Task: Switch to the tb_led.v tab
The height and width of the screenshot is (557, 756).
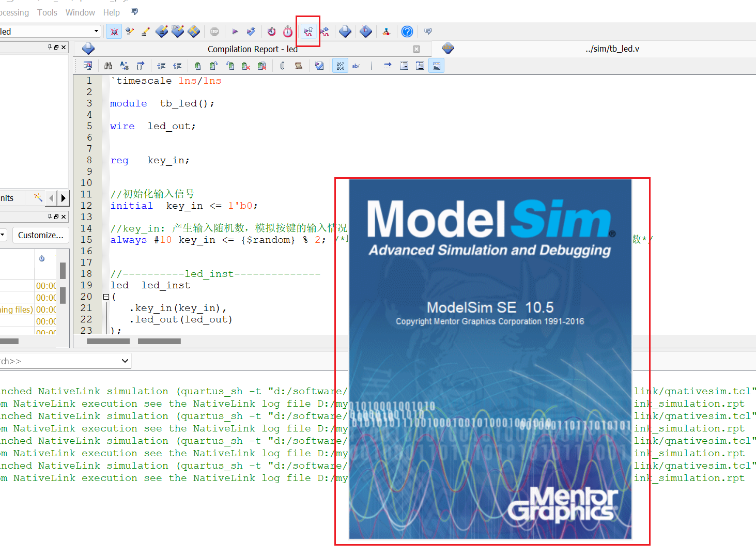Action: click(x=612, y=49)
